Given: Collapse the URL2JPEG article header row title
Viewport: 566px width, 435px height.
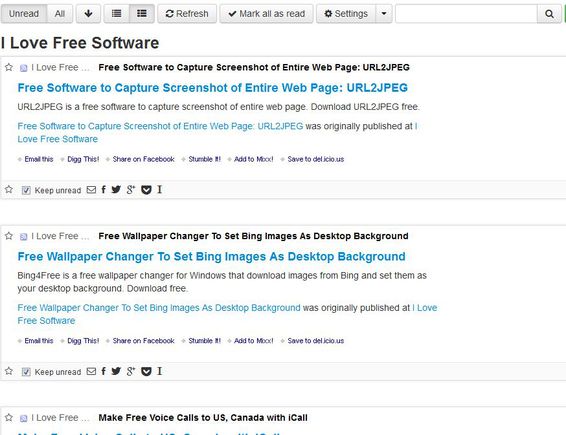Looking at the screenshot, I should coord(254,68).
